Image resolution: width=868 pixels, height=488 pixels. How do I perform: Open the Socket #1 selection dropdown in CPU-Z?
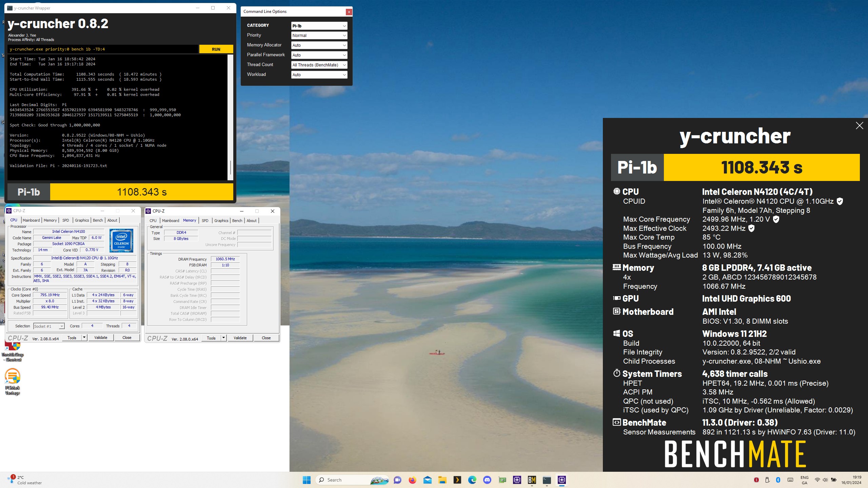click(x=49, y=326)
